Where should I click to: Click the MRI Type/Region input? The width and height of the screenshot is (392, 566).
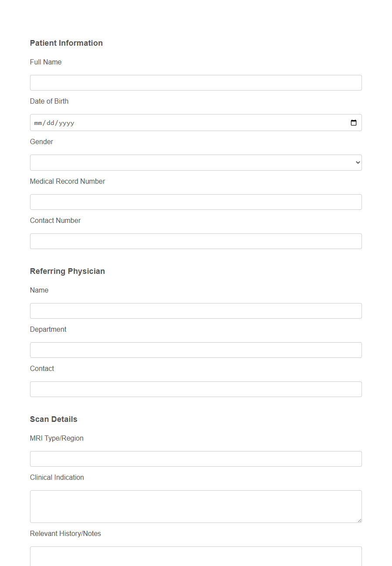[196, 458]
